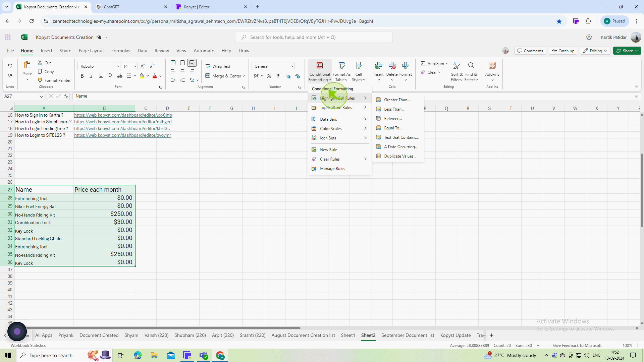
Task: Decrease decimal places icon
Action: coord(298,76)
